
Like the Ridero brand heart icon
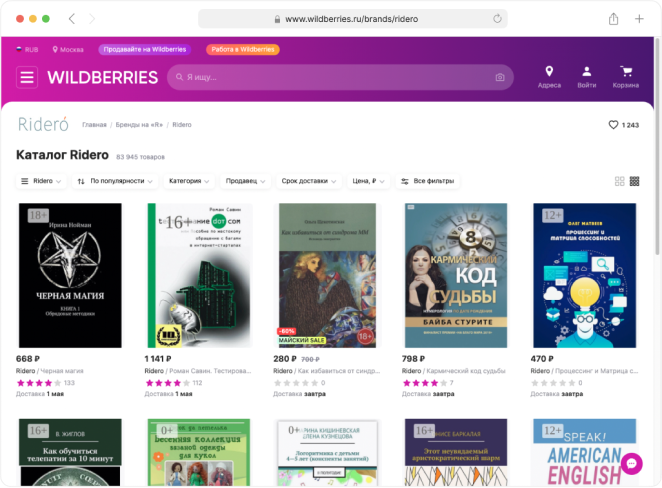coord(614,125)
